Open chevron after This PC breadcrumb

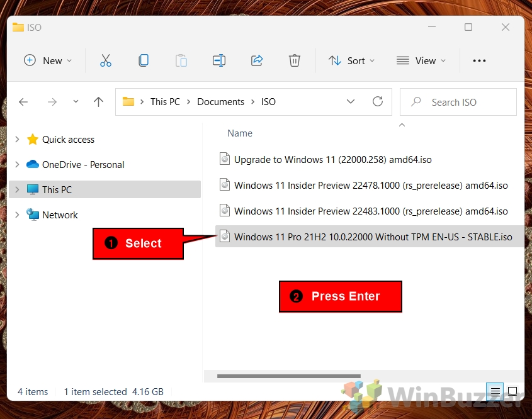click(x=189, y=102)
